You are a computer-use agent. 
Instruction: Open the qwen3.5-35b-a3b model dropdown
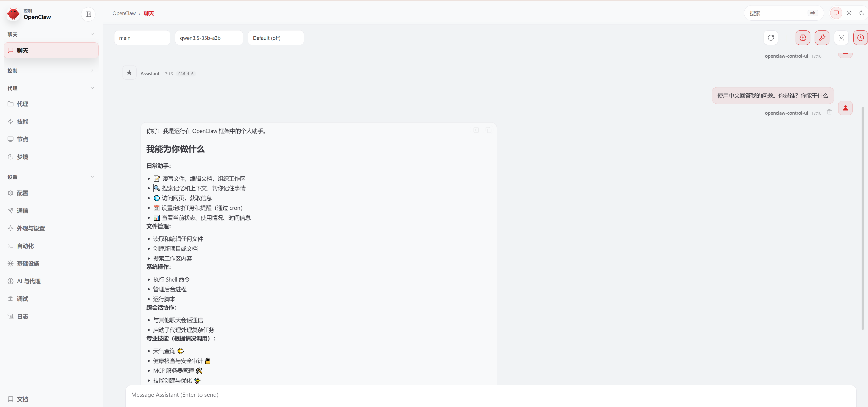point(209,38)
